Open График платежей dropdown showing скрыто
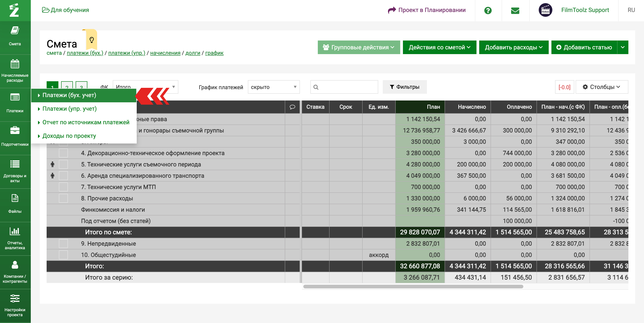Image resolution: width=644 pixels, height=323 pixels. (273, 87)
